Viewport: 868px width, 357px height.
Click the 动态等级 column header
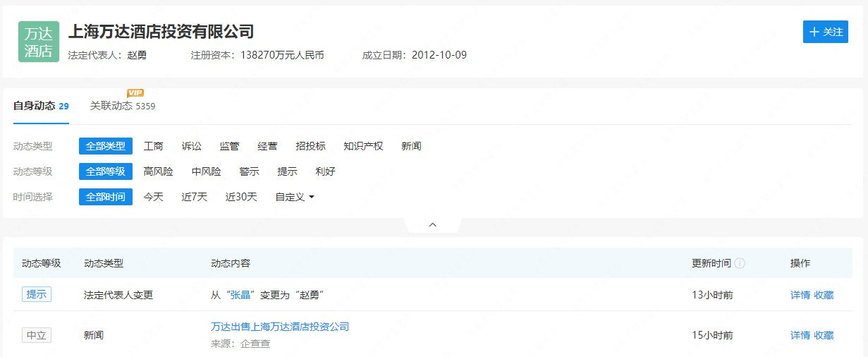pyautogui.click(x=42, y=263)
